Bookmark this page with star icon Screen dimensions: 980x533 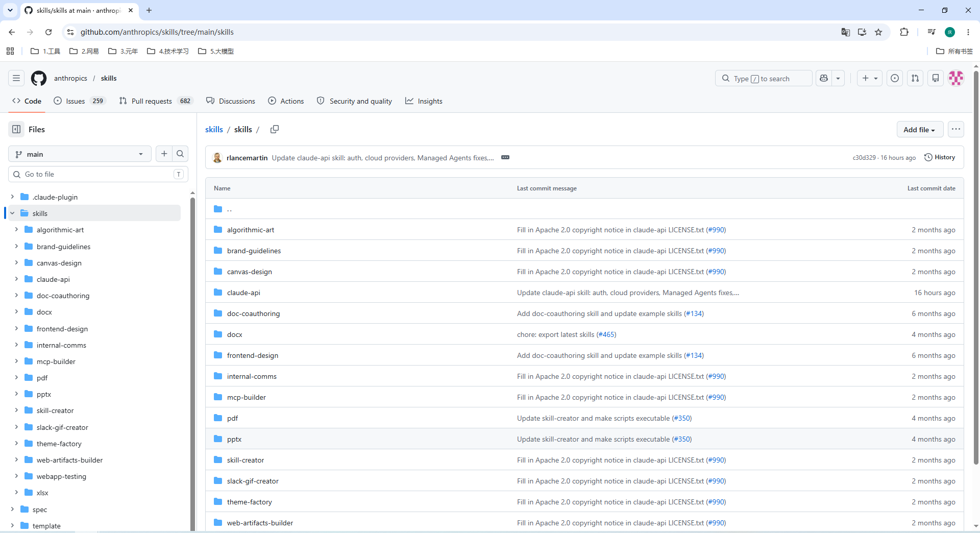click(x=878, y=32)
